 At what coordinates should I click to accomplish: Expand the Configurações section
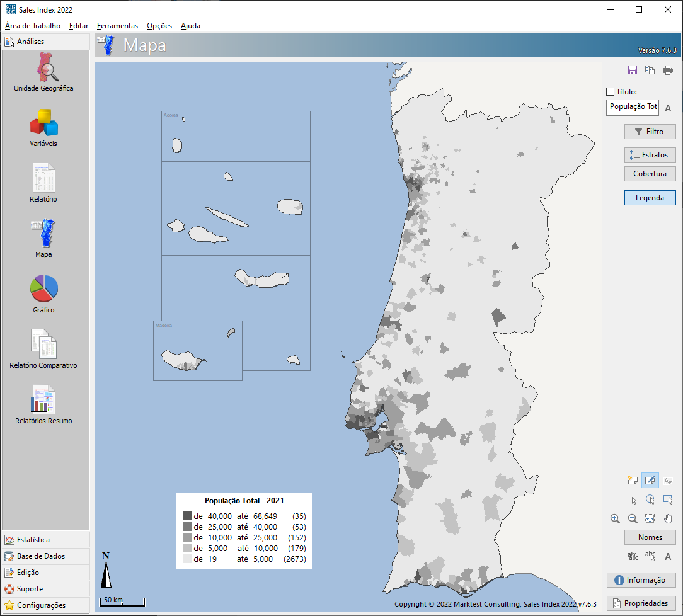coord(41,605)
